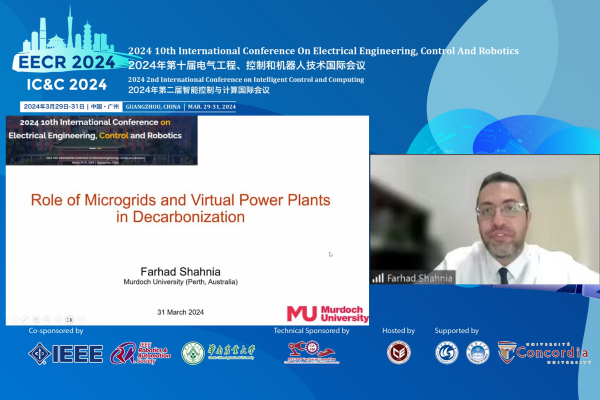The height and width of the screenshot is (400, 600).
Task: Click the second Supported by blue seal
Action: tap(478, 353)
